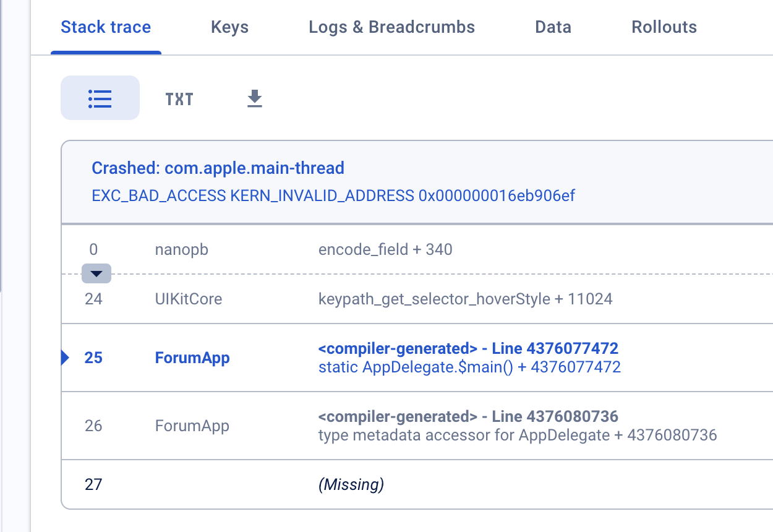773x532 pixels.
Task: Click static AppDelegate.$main() + 4376077472
Action: click(469, 367)
